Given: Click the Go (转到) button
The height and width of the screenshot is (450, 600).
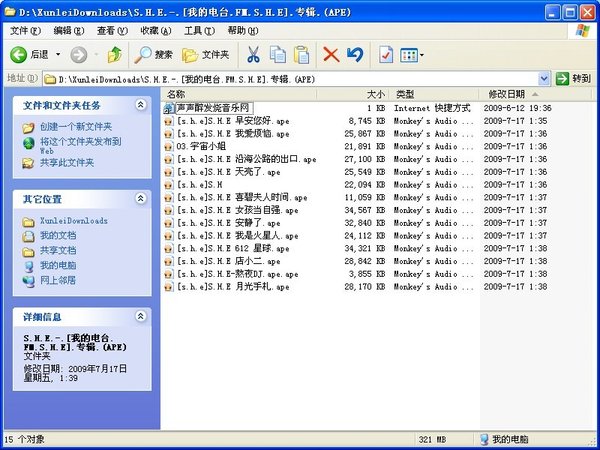Looking at the screenshot, I should (x=573, y=79).
